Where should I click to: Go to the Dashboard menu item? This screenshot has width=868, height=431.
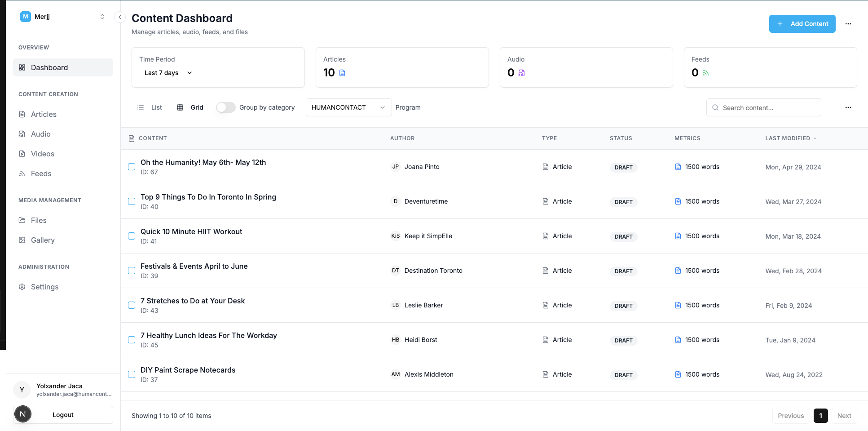click(x=49, y=67)
